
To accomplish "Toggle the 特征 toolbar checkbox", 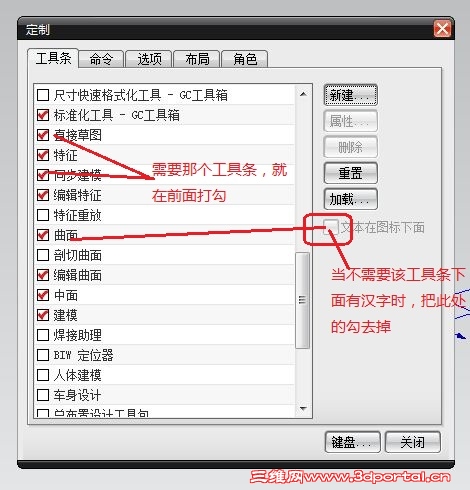I will [x=43, y=155].
